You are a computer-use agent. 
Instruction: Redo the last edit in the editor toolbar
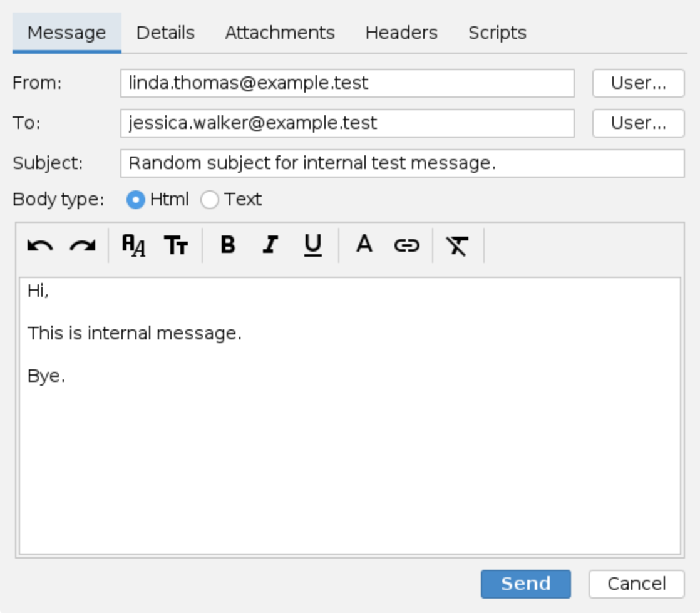point(83,245)
